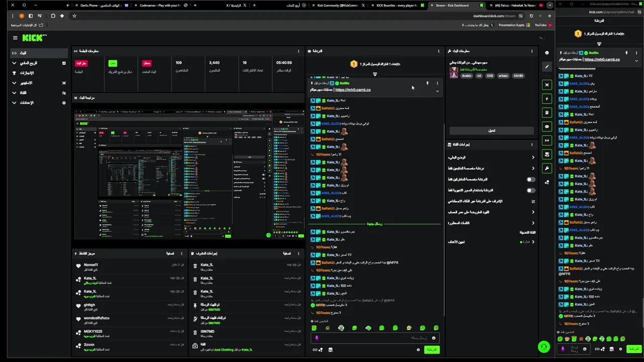644x362 pixels.
Task: Click the تعديل edit button in stream info
Action: click(x=492, y=131)
